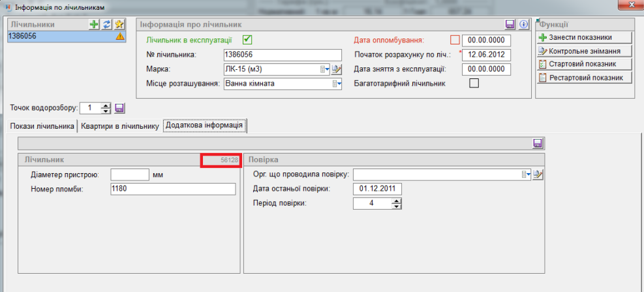Click the edit icon next to Марка field
The width and height of the screenshot is (644, 292).
(337, 69)
